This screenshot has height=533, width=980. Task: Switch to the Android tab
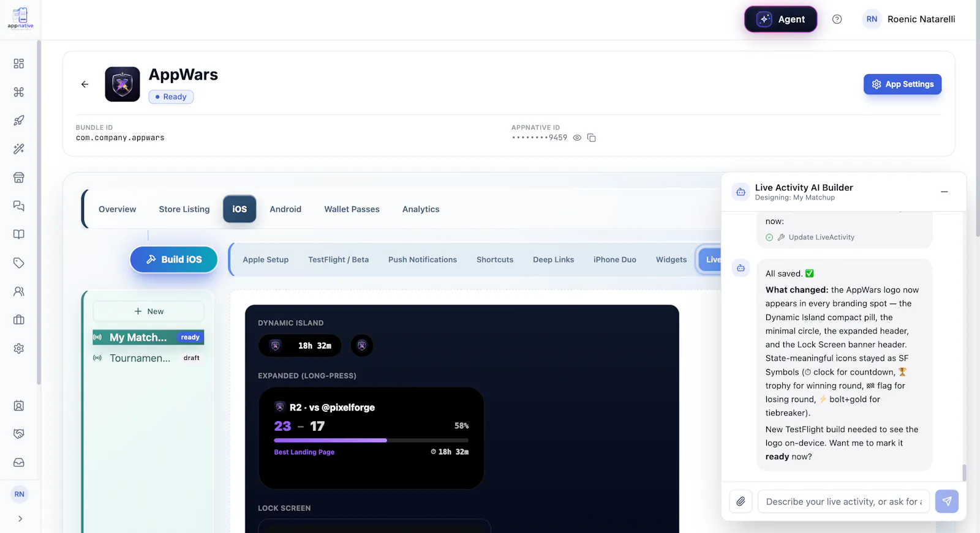coord(285,209)
